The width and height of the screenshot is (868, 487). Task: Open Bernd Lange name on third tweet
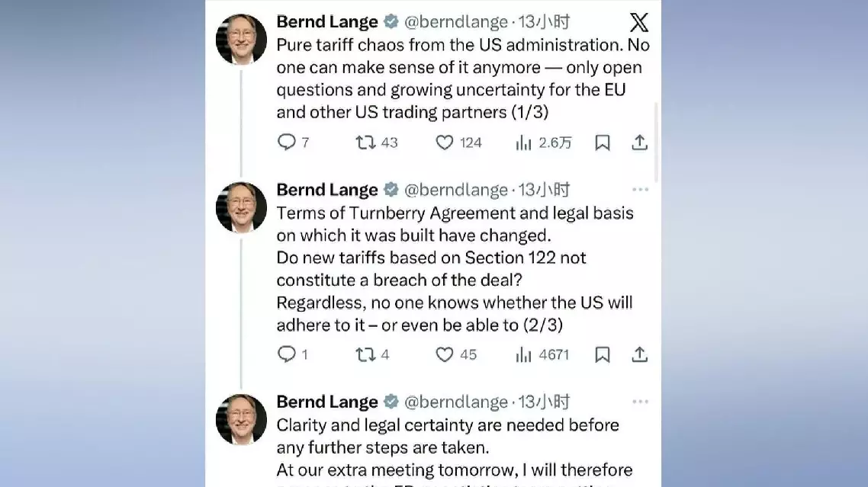point(327,402)
